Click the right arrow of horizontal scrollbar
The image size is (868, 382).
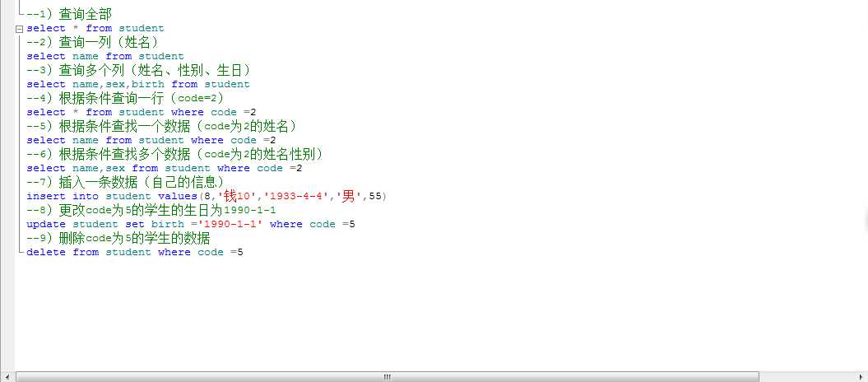pyautogui.click(x=861, y=377)
